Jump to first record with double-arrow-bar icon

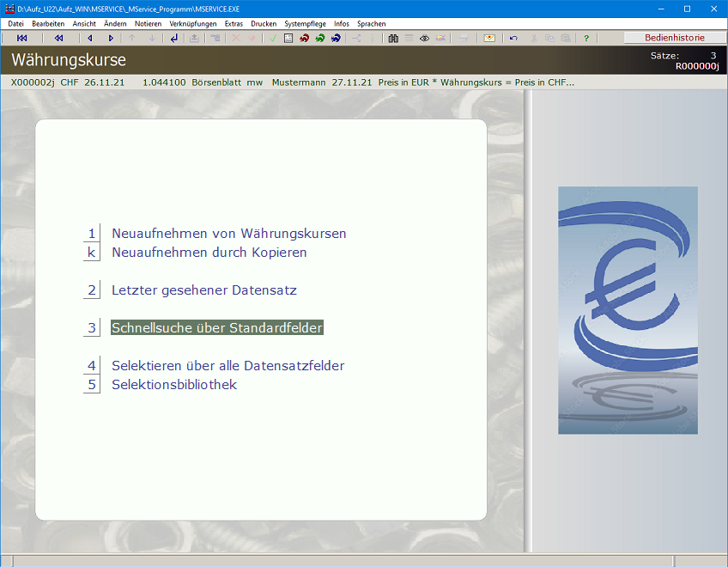21,39
